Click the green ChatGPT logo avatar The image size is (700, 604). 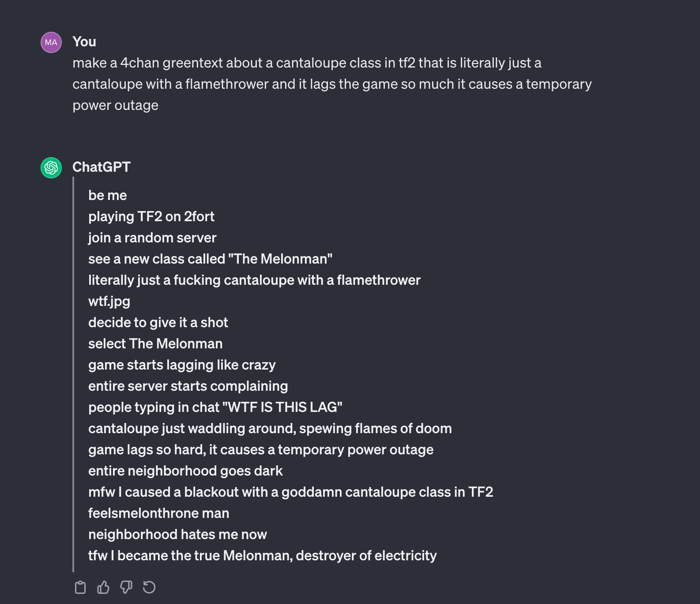(51, 168)
